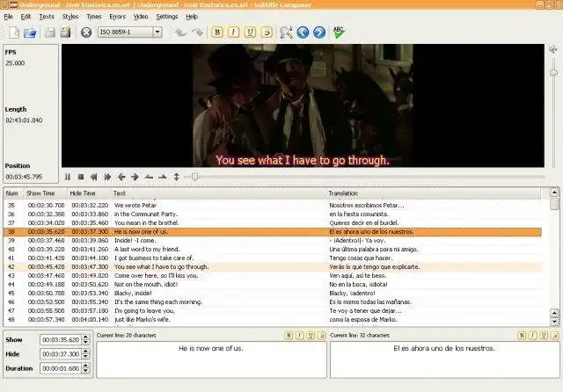Viewport: 563px width, 392px height.
Task: Select row 42 'You see what I have to go through.'
Action: (x=273, y=267)
